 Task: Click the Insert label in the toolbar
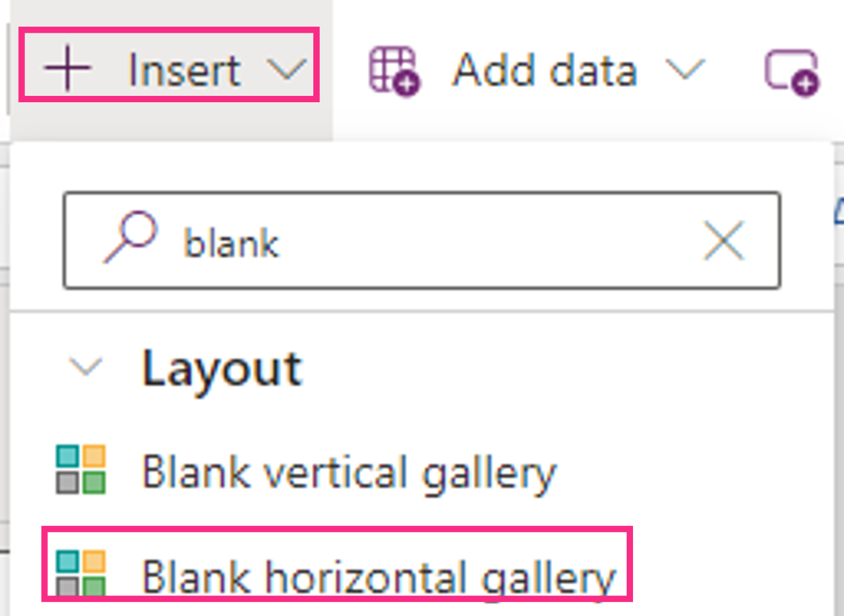coord(184,70)
